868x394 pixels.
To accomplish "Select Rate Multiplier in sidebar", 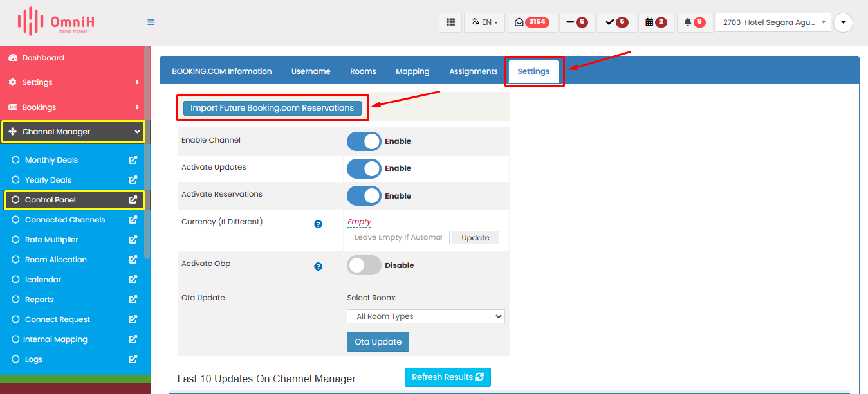I will [x=51, y=240].
